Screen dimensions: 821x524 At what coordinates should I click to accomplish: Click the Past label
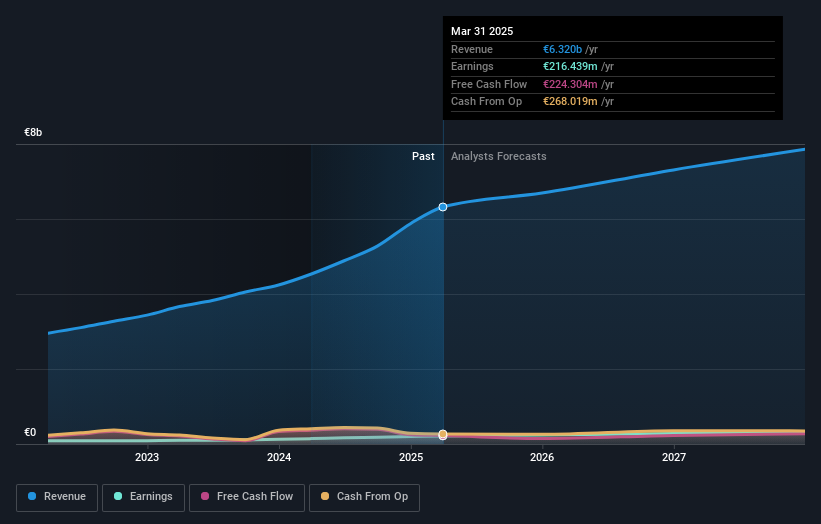pos(423,157)
